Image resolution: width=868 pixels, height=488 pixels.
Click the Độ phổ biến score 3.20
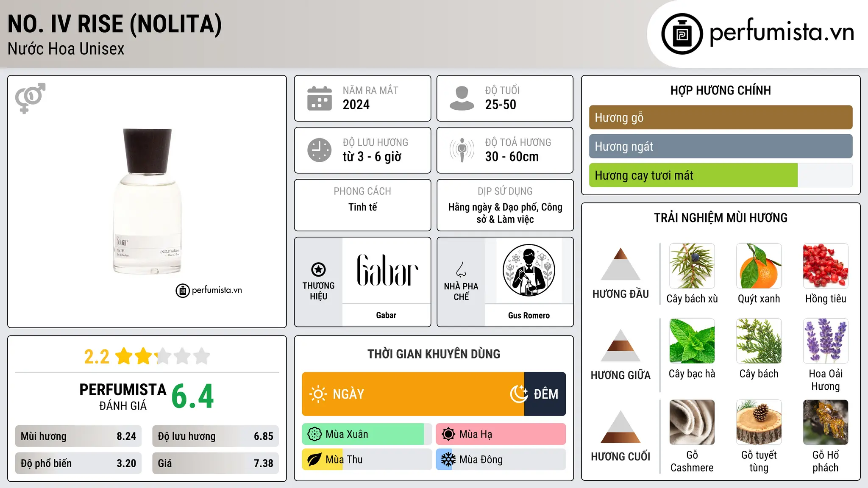pyautogui.click(x=126, y=463)
